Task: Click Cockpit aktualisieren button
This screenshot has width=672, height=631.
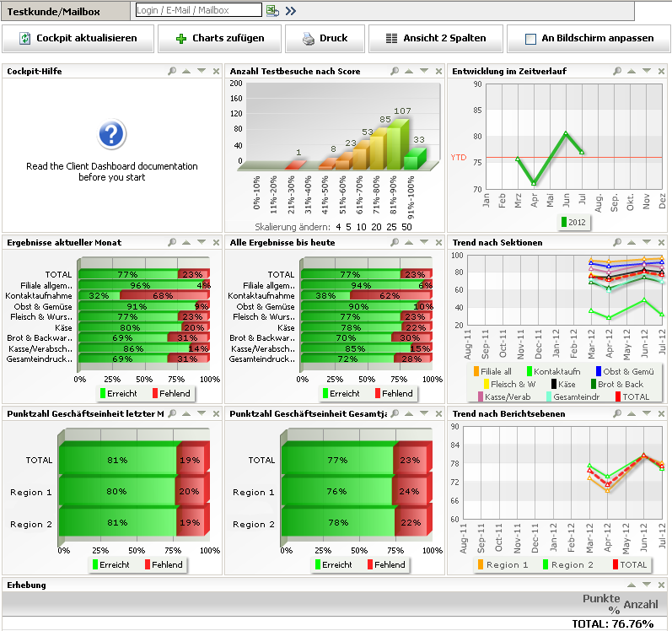Action: (x=78, y=38)
